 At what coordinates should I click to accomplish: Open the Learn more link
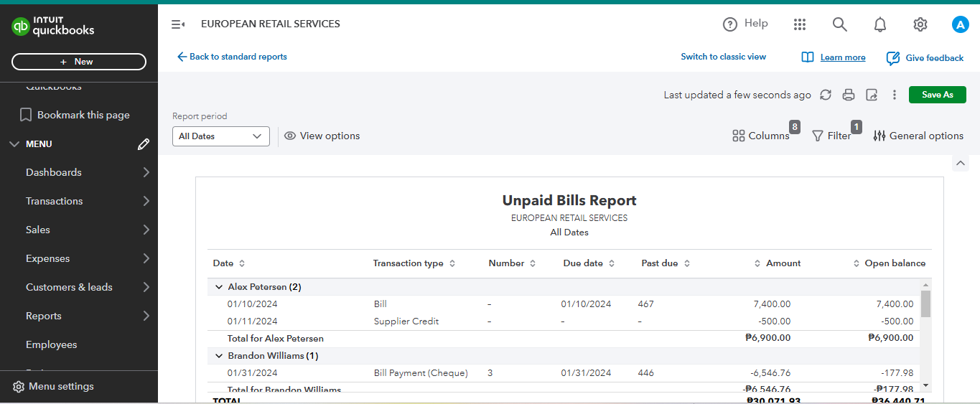tap(843, 57)
